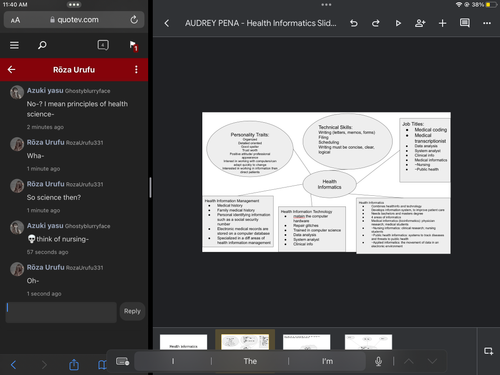Send message with Reply button
Viewport: 500px width, 375px height.
tap(132, 311)
